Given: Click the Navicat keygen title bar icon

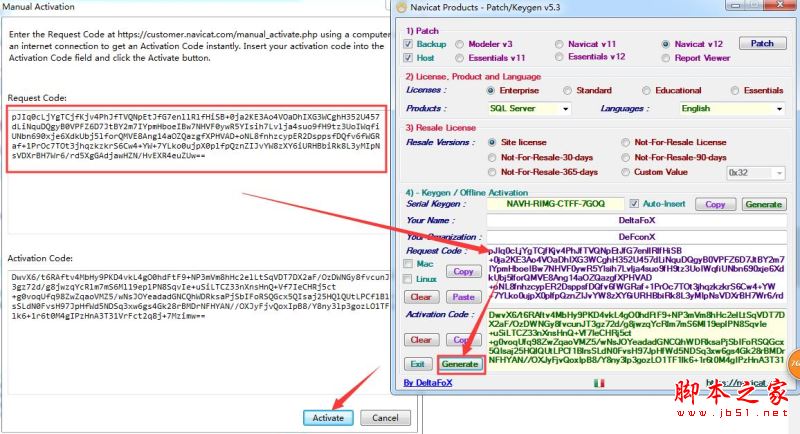Looking at the screenshot, I should tap(402, 8).
